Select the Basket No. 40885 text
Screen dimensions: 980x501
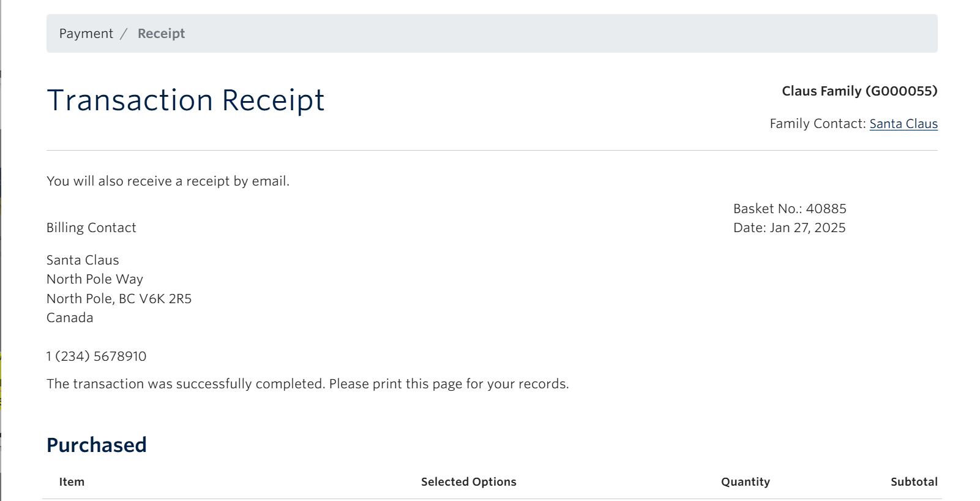click(789, 208)
